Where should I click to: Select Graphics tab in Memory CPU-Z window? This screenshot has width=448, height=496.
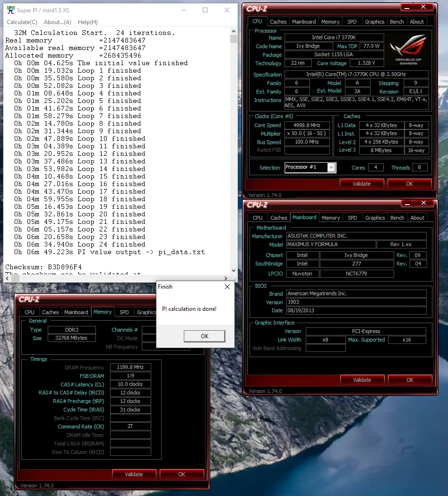tap(146, 312)
